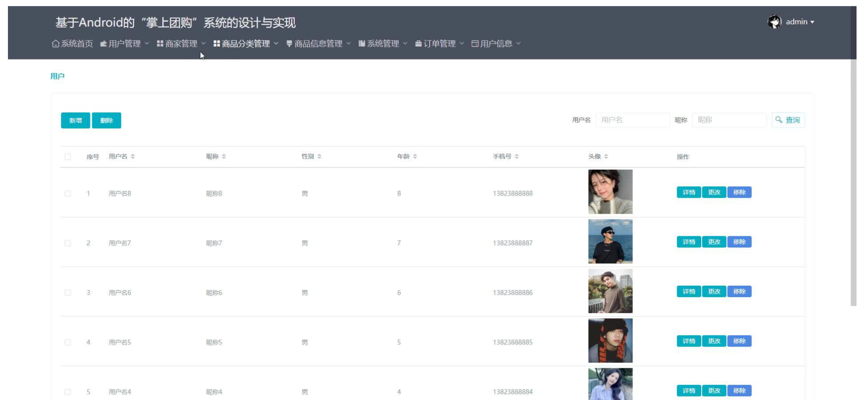Focus the 昵称 search input field

pyautogui.click(x=729, y=120)
